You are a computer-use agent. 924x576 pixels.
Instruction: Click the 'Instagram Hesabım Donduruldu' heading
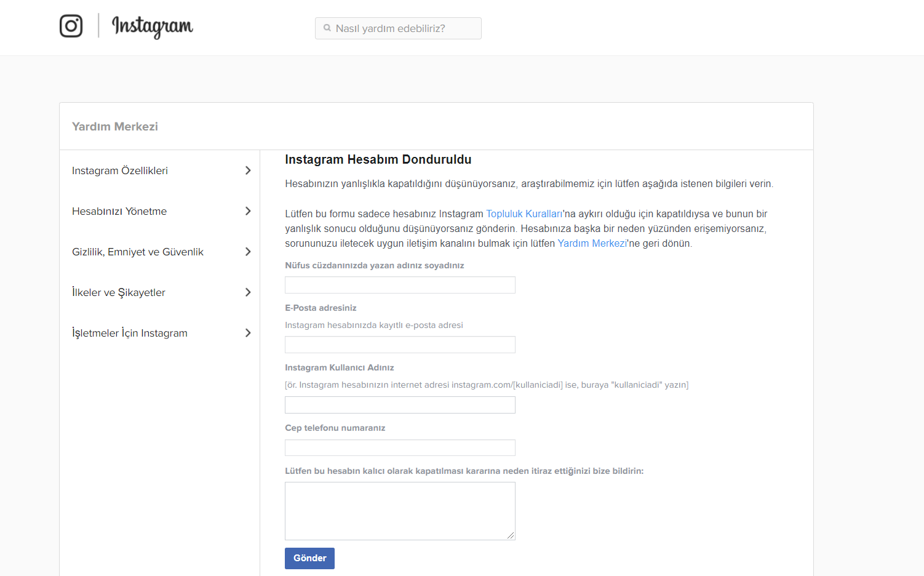point(378,159)
